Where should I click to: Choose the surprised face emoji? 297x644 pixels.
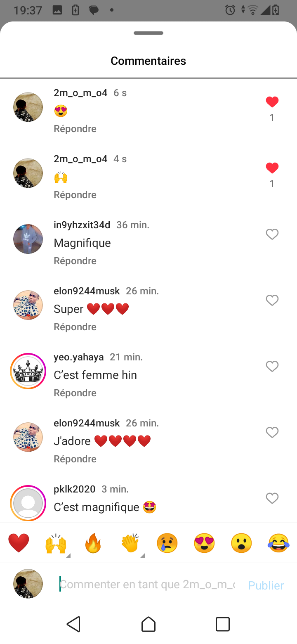click(x=241, y=543)
